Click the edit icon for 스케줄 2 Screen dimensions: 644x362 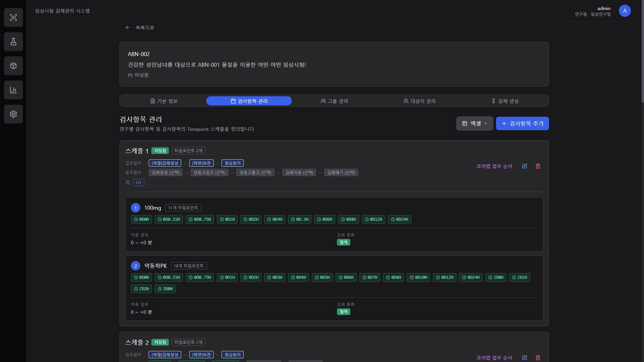point(525,358)
